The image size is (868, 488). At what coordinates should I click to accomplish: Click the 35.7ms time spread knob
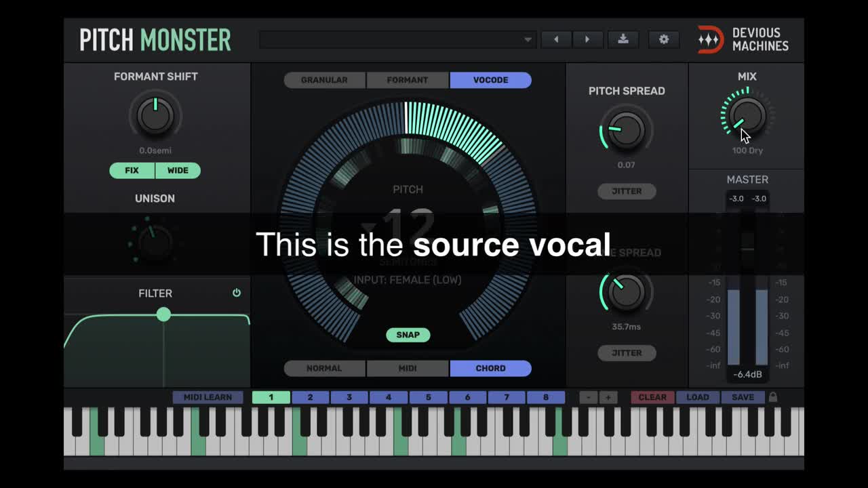(626, 291)
